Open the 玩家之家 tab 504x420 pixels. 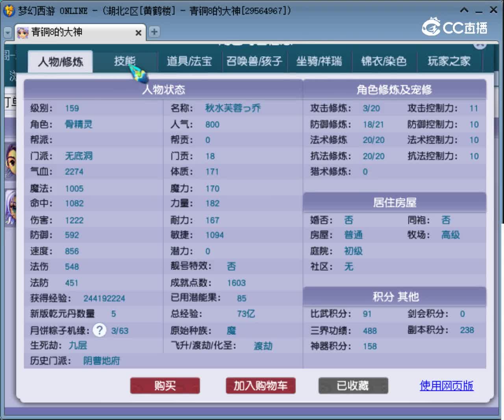click(449, 61)
